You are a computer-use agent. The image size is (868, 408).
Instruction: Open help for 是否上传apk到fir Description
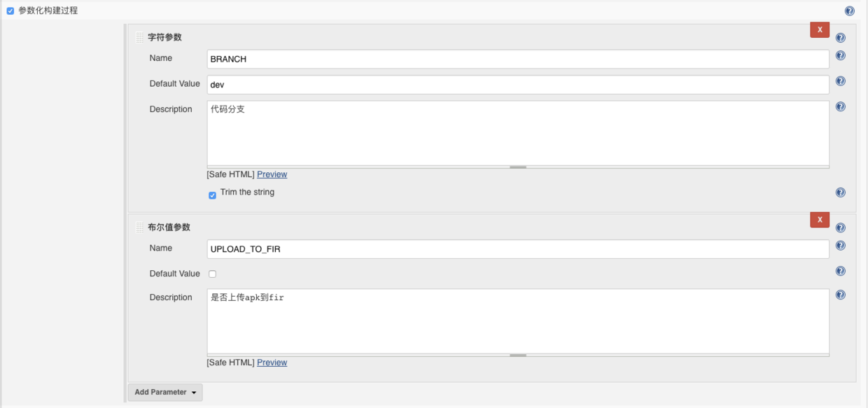(840, 295)
